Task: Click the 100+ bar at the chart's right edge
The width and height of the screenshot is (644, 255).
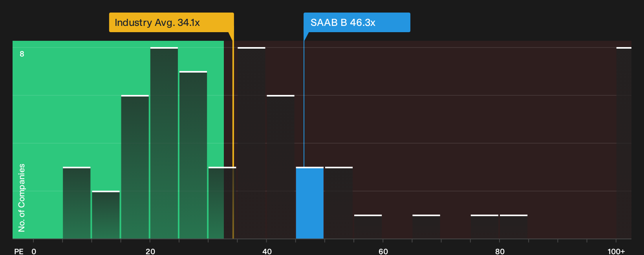Action: (x=624, y=143)
